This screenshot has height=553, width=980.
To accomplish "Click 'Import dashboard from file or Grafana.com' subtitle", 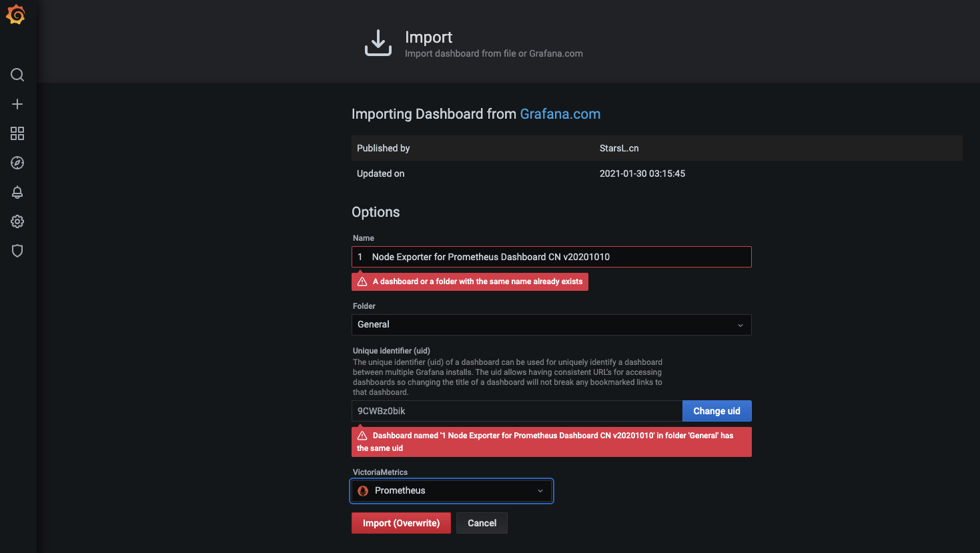I will pyautogui.click(x=494, y=53).
